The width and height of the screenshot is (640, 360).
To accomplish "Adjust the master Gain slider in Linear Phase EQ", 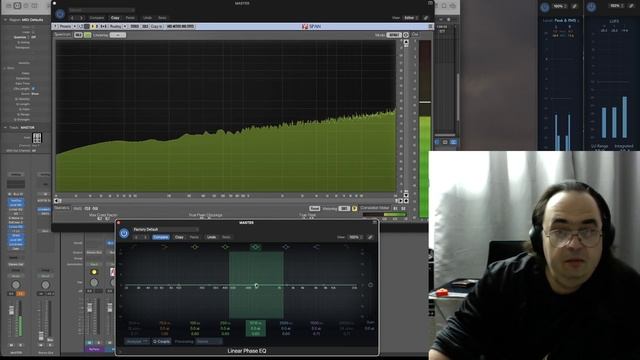I will [370, 284].
